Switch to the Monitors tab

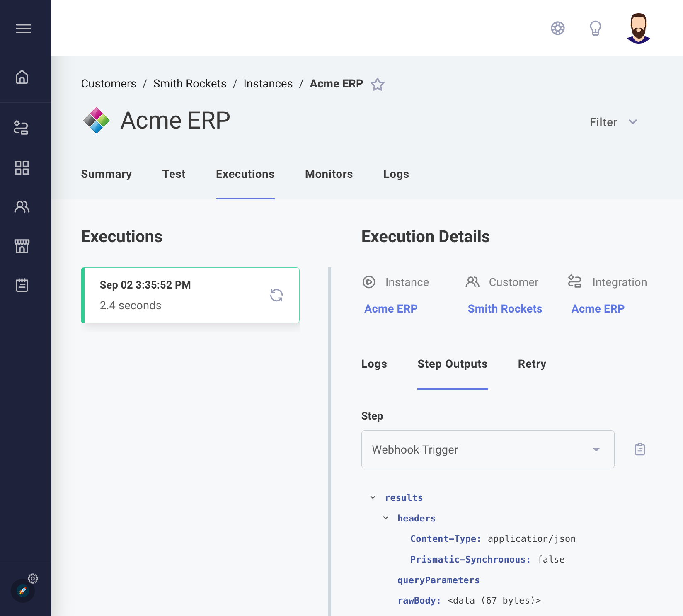click(328, 174)
